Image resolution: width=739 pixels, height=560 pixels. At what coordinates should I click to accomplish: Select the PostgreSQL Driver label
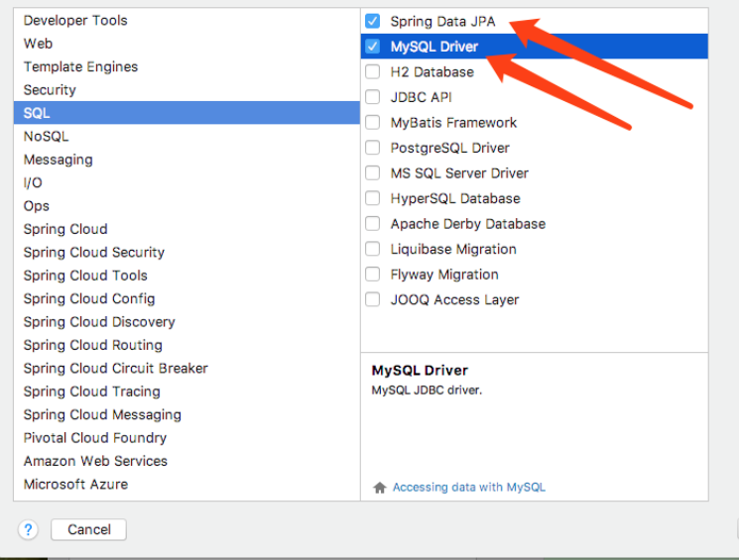(x=450, y=148)
